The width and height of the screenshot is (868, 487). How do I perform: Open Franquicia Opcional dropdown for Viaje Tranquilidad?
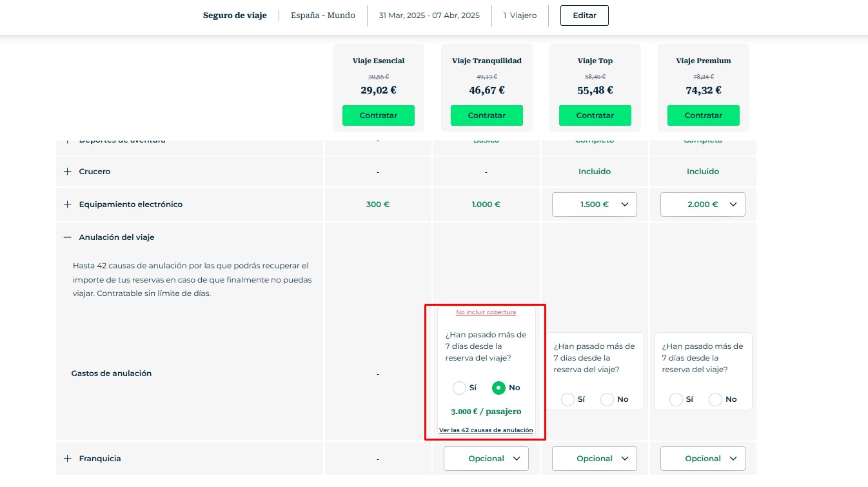486,459
